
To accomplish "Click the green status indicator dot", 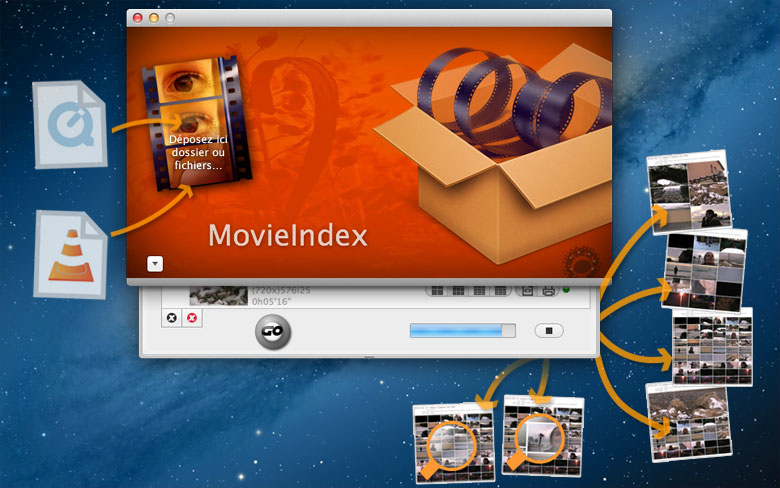I will pyautogui.click(x=566, y=290).
